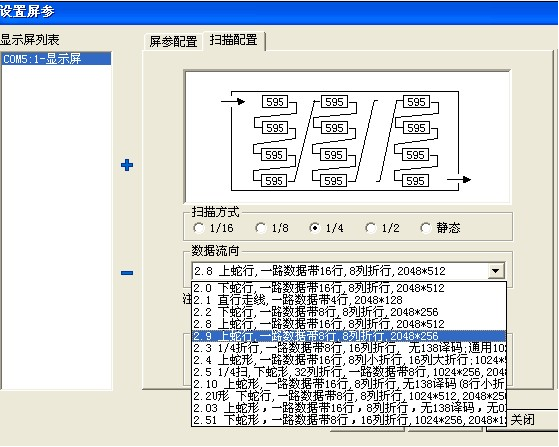Screen dimensions: 559x447
Task: Select list option 2.8 上蛇行 2048*512
Action: (x=349, y=324)
